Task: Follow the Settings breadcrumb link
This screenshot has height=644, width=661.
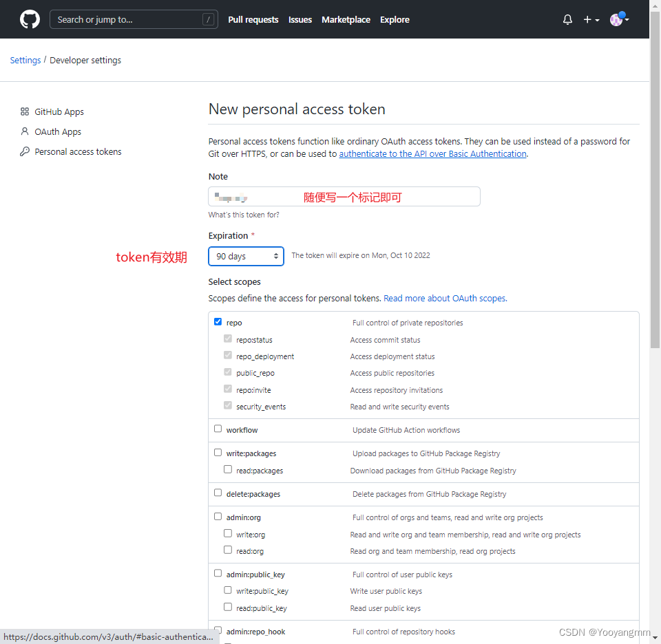Action: [25, 61]
